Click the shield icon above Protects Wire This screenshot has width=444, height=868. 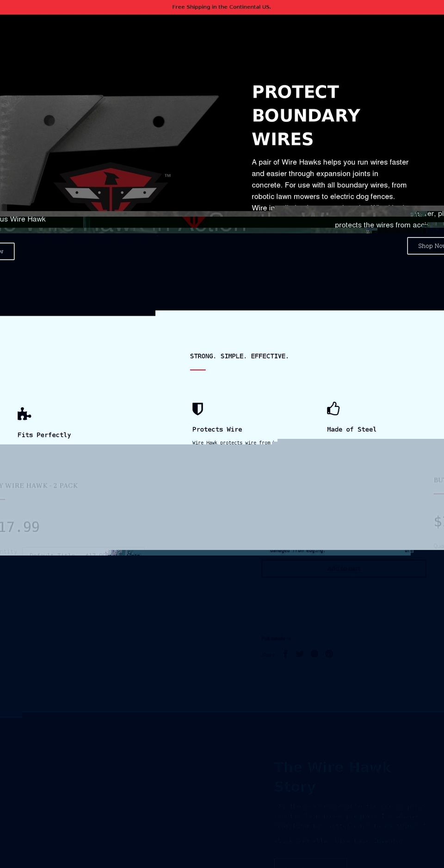pyautogui.click(x=198, y=409)
